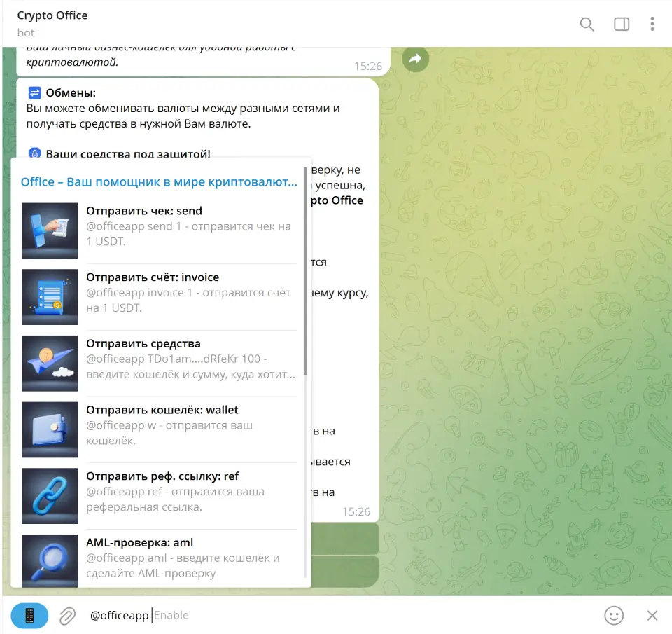Viewport: 672px width, 634px height.
Task: Click the @officeapp message input field
Action: tap(343, 615)
